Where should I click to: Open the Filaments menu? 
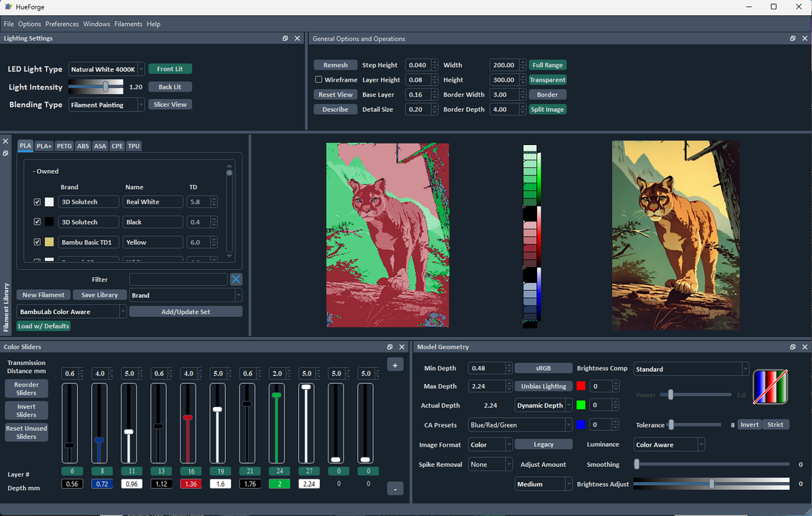point(128,23)
